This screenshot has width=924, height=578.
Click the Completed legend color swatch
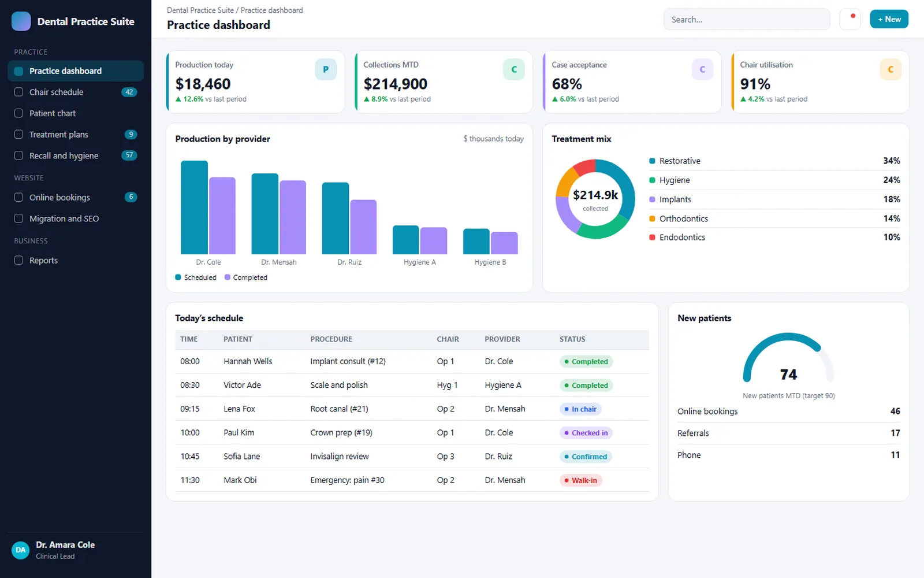228,277
